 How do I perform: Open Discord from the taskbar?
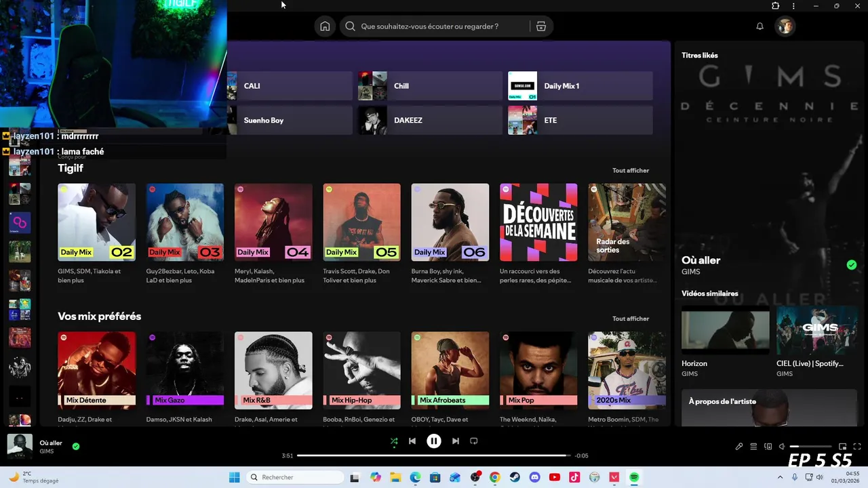[x=535, y=477]
